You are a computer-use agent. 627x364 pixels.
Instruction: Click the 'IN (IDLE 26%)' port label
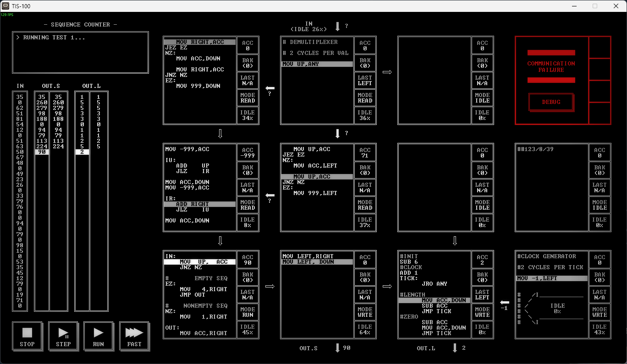point(309,26)
